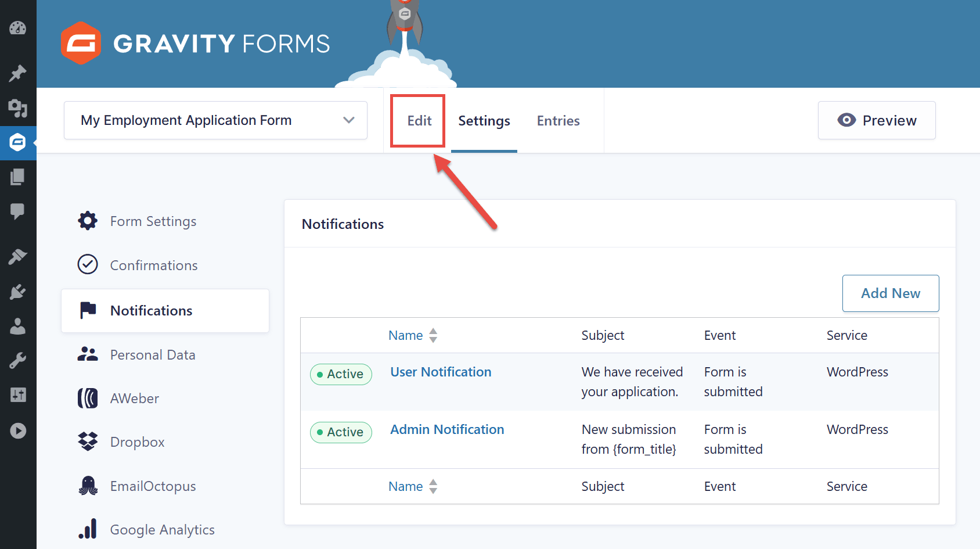This screenshot has width=980, height=549.
Task: Click the Users person icon in sidebar
Action: coord(18,326)
